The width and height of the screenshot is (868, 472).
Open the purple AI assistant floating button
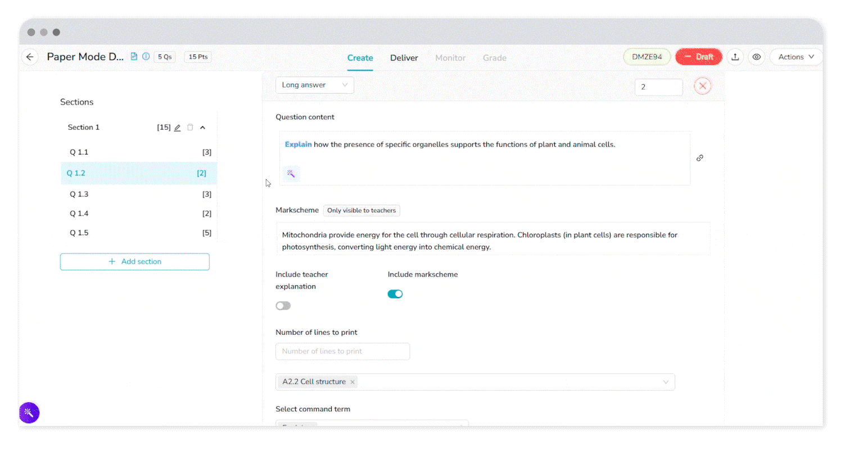click(29, 412)
